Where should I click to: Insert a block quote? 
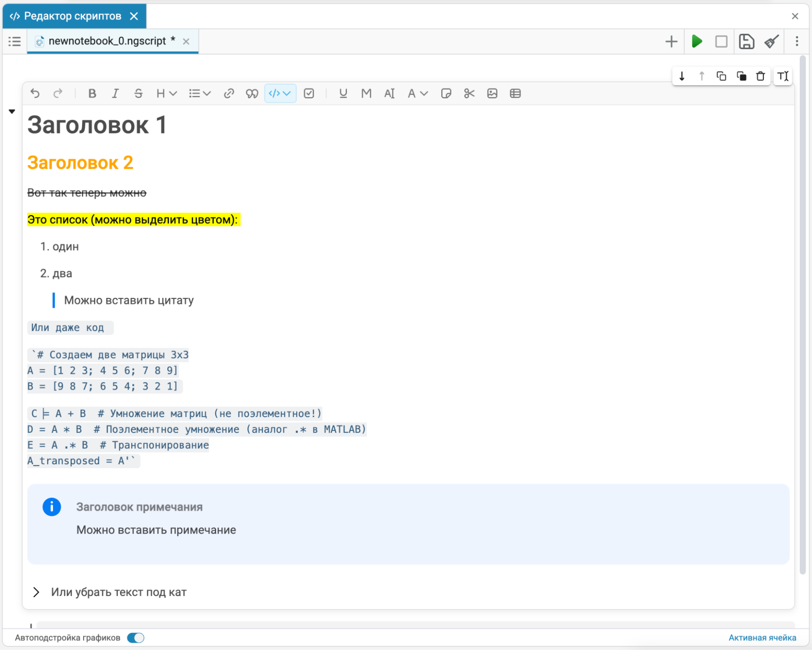pyautogui.click(x=252, y=93)
